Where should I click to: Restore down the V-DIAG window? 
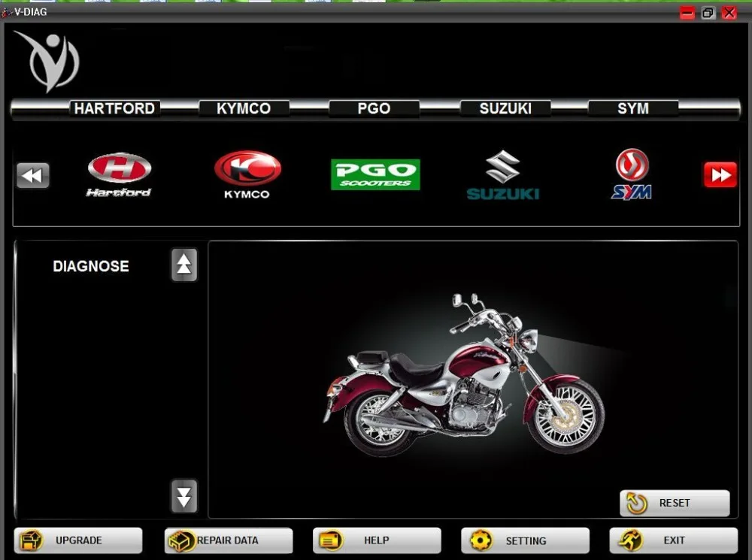click(708, 13)
